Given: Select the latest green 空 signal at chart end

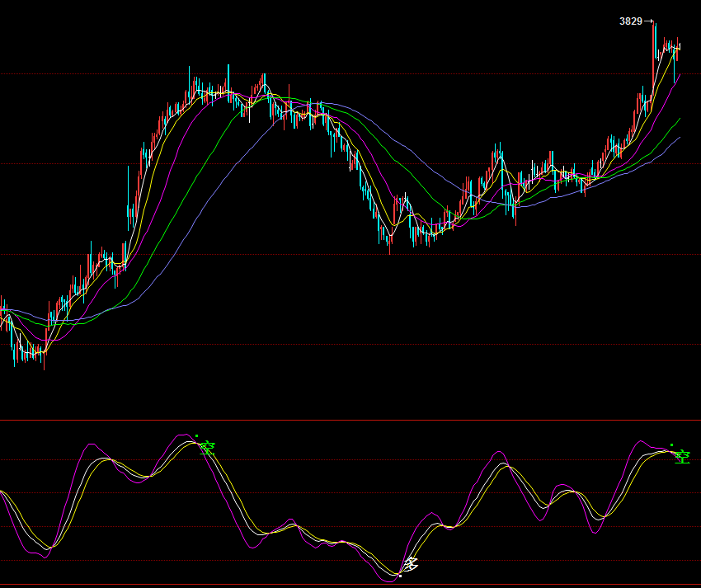Looking at the screenshot, I should (x=682, y=457).
